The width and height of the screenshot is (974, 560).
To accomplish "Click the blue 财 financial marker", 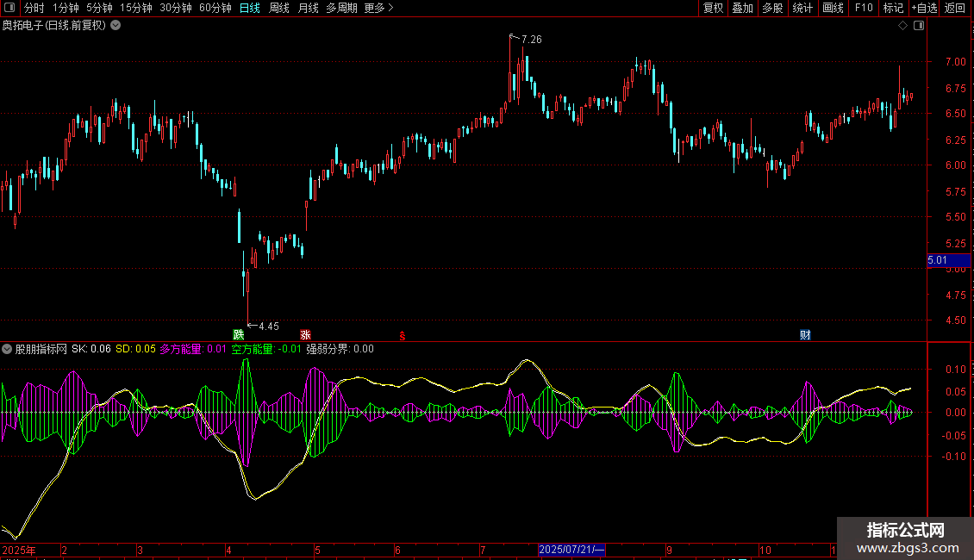I will [805, 335].
